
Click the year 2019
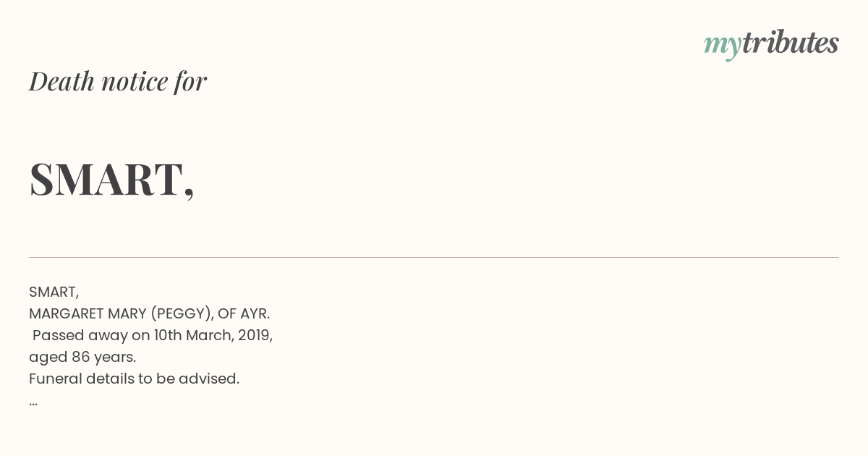253,336
